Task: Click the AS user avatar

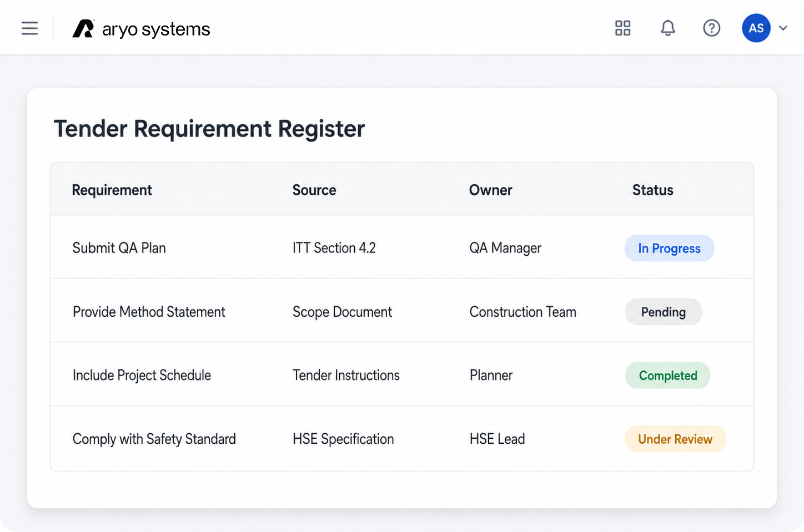Action: point(756,28)
